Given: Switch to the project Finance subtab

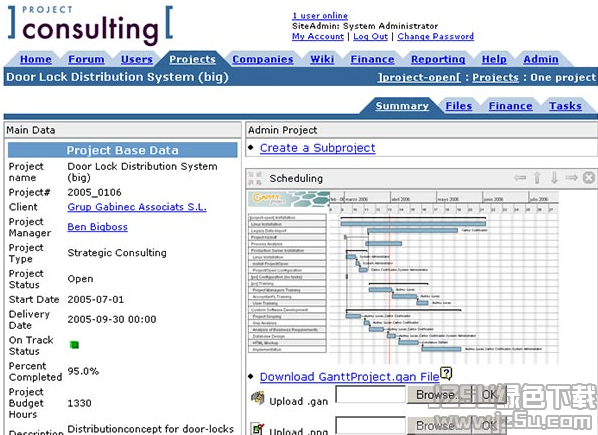Looking at the screenshot, I should coord(510,106).
